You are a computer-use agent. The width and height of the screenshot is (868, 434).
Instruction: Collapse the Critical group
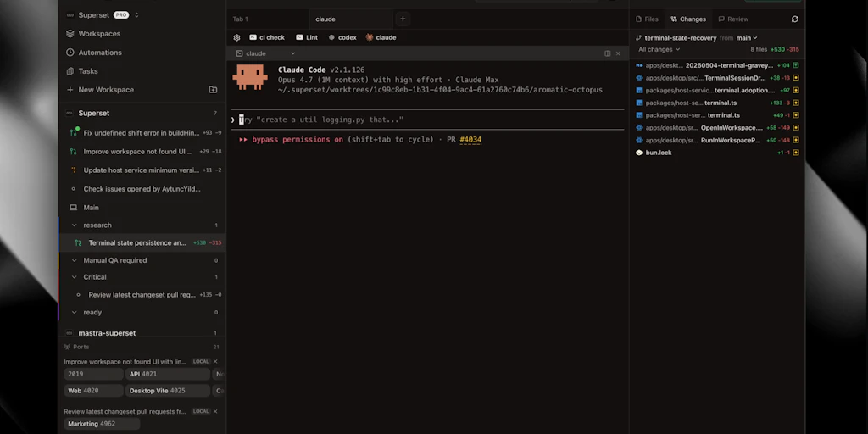pyautogui.click(x=75, y=277)
